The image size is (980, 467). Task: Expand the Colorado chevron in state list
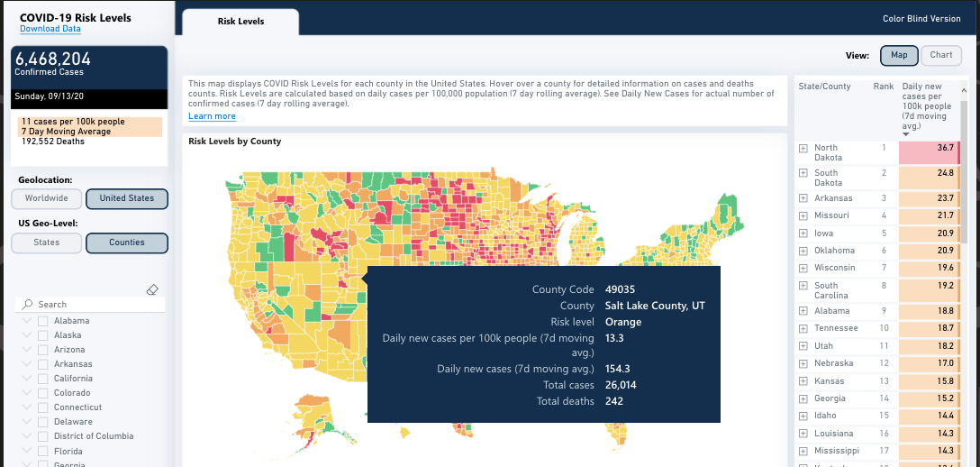26,393
